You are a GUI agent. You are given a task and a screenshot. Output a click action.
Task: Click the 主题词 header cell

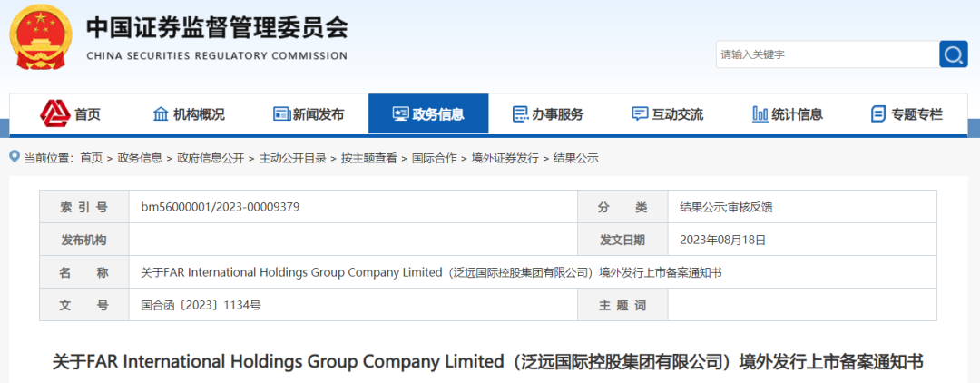pyautogui.click(x=623, y=305)
